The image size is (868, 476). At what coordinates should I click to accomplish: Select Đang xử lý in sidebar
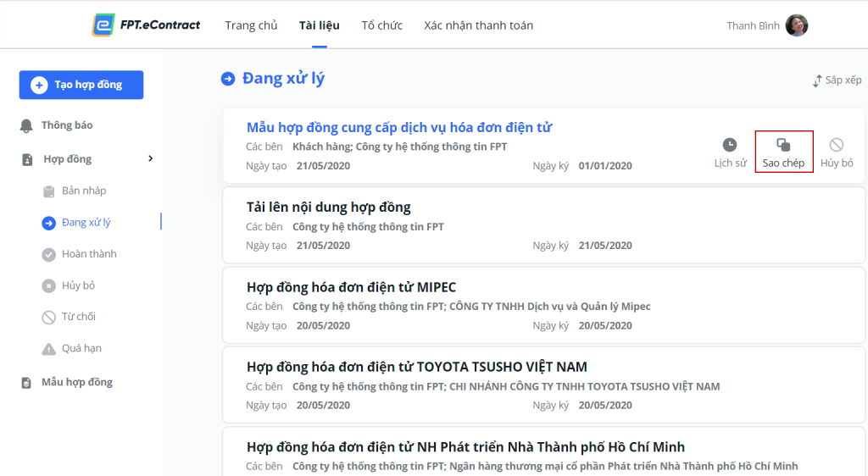tap(86, 222)
